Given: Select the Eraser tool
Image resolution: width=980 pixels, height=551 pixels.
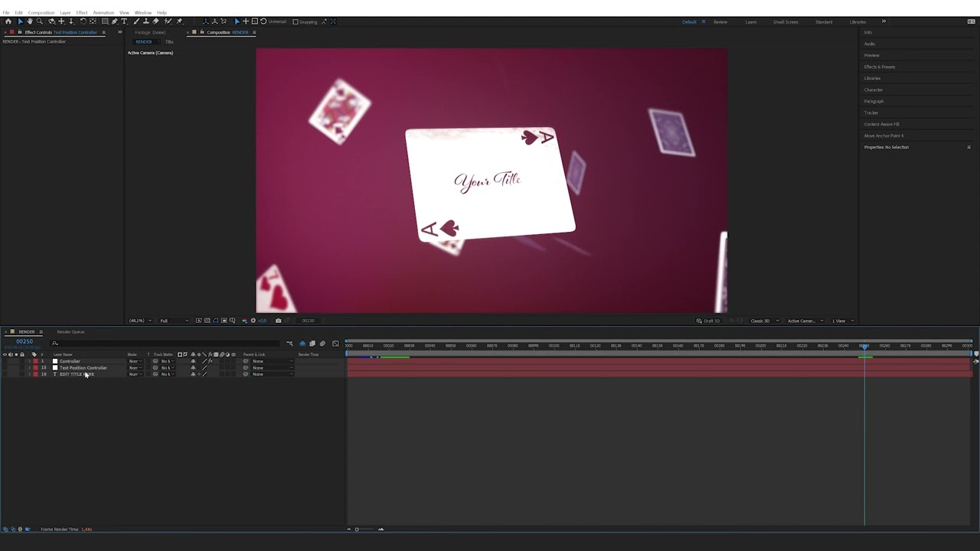Looking at the screenshot, I should coord(156,21).
